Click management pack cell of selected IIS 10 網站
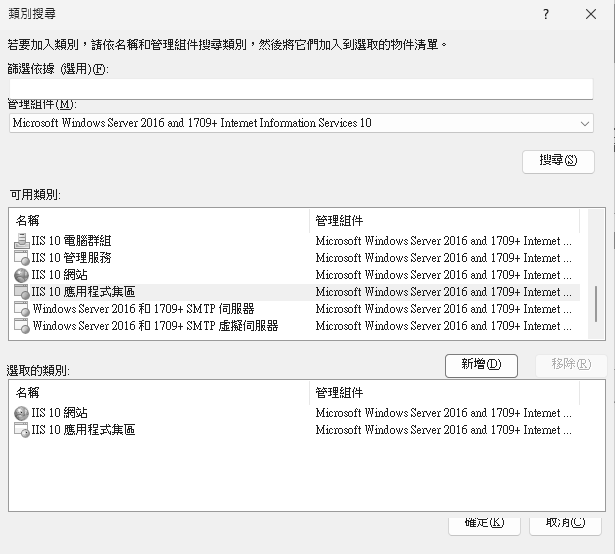The height and width of the screenshot is (554, 615). 443,413
